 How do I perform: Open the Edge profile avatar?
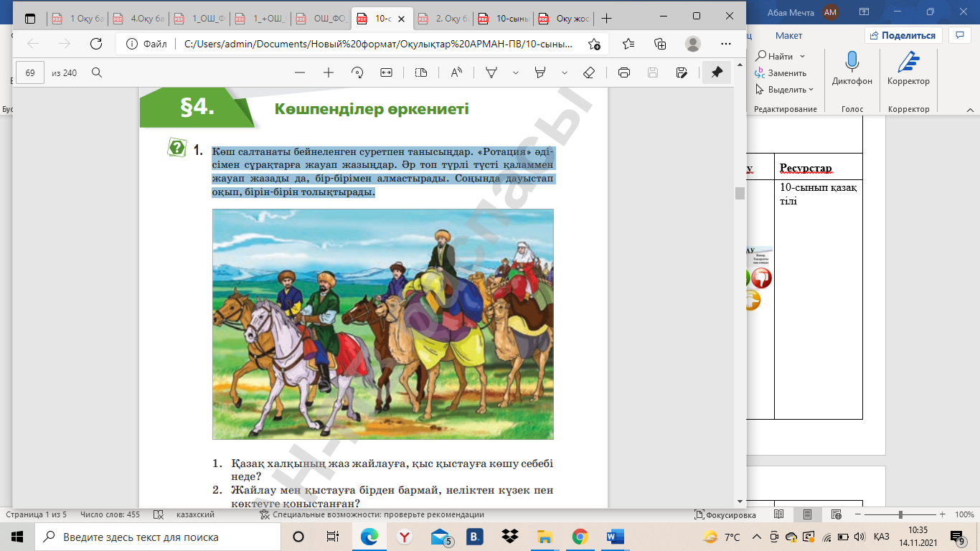point(692,44)
